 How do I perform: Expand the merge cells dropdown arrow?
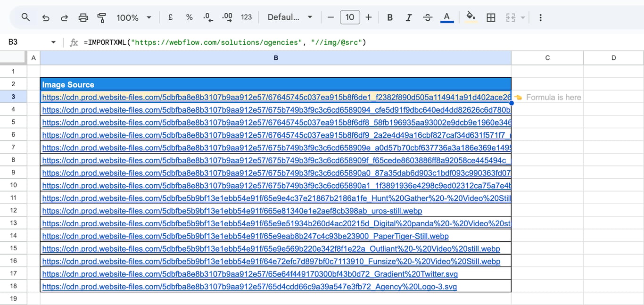523,17
